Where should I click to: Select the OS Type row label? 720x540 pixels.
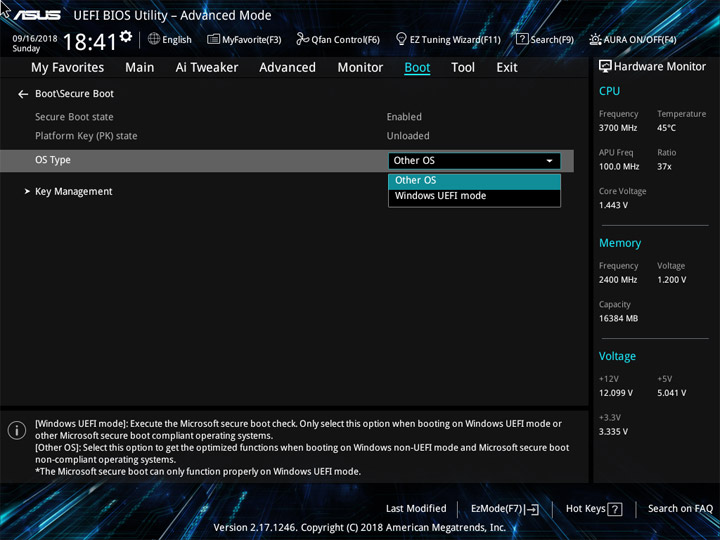pos(53,160)
